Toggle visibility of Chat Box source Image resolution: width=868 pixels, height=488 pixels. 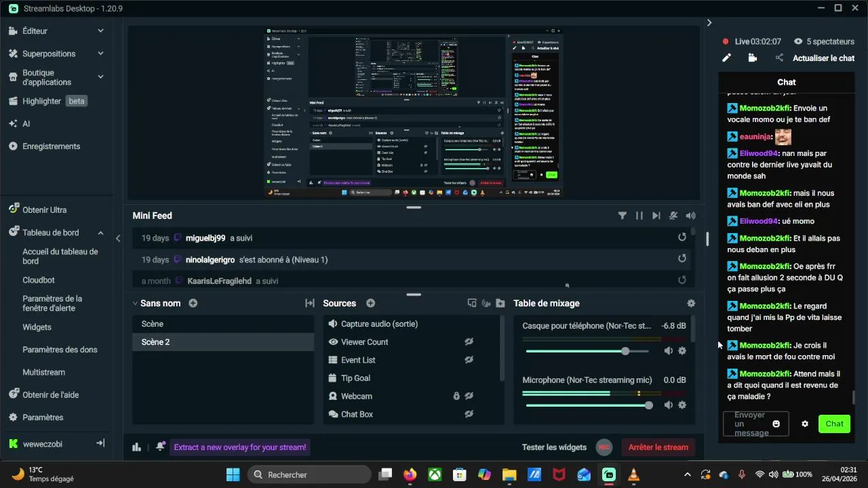[469, 414]
